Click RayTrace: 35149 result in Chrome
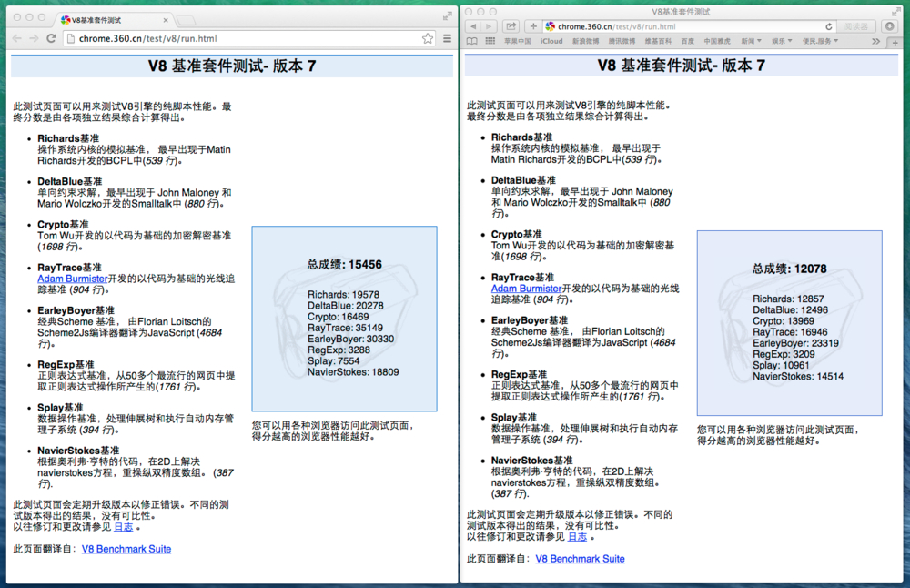910x588 pixels. click(345, 328)
